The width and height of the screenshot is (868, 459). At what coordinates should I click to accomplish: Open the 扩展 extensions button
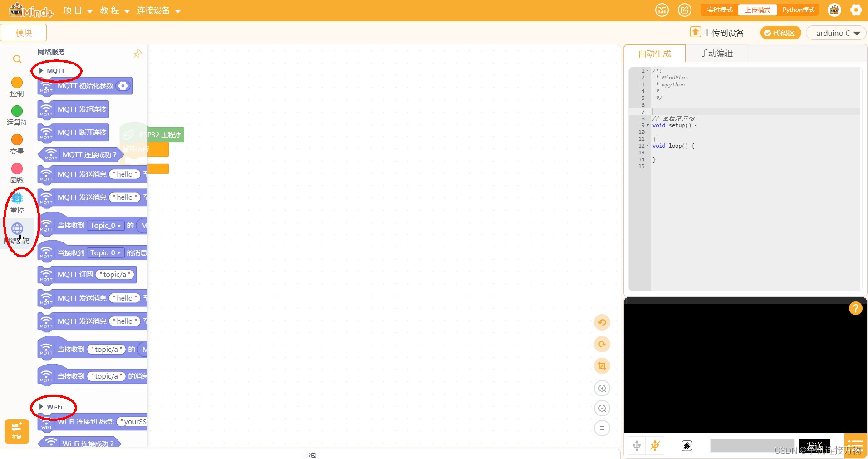click(17, 431)
